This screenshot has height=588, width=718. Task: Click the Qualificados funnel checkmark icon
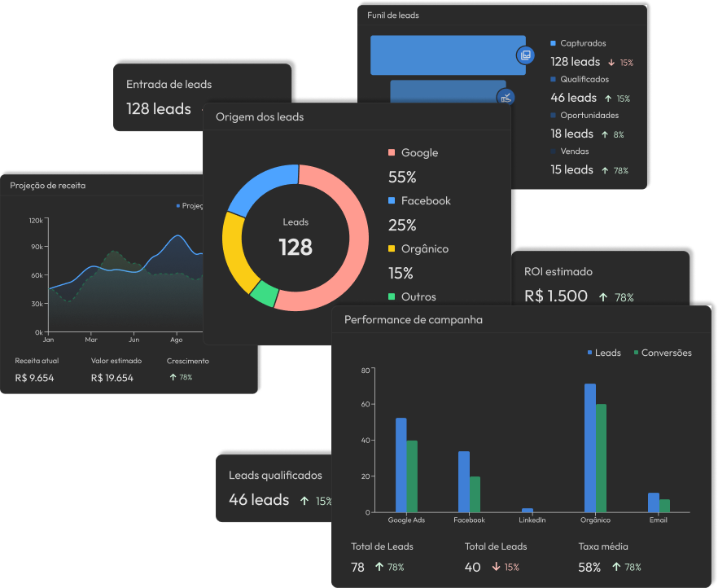[506, 98]
